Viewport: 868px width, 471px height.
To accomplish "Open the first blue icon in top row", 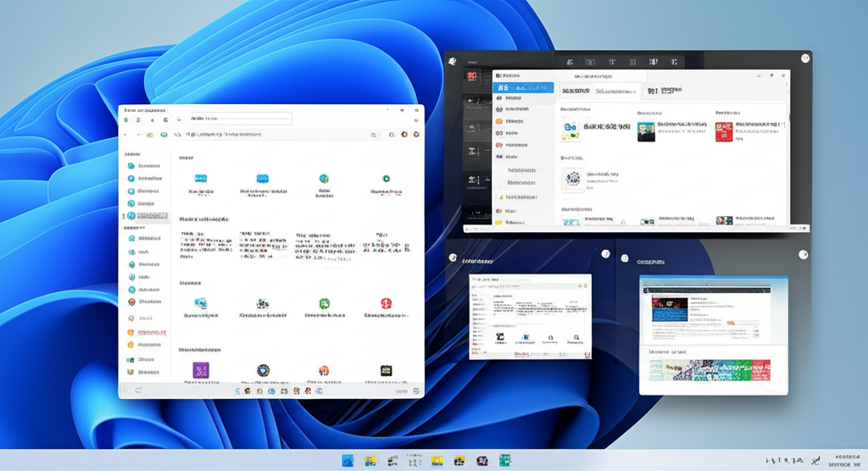I will click(x=201, y=179).
